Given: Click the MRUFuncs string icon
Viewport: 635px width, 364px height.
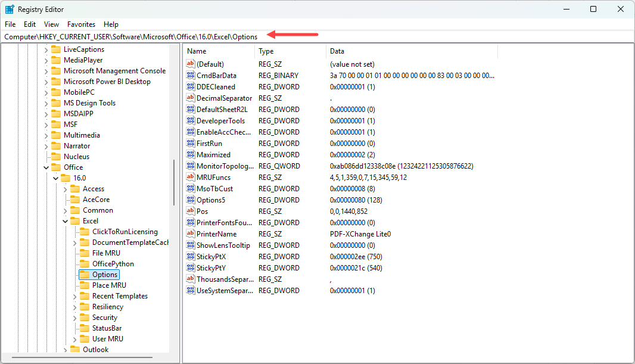Looking at the screenshot, I should pos(191,177).
